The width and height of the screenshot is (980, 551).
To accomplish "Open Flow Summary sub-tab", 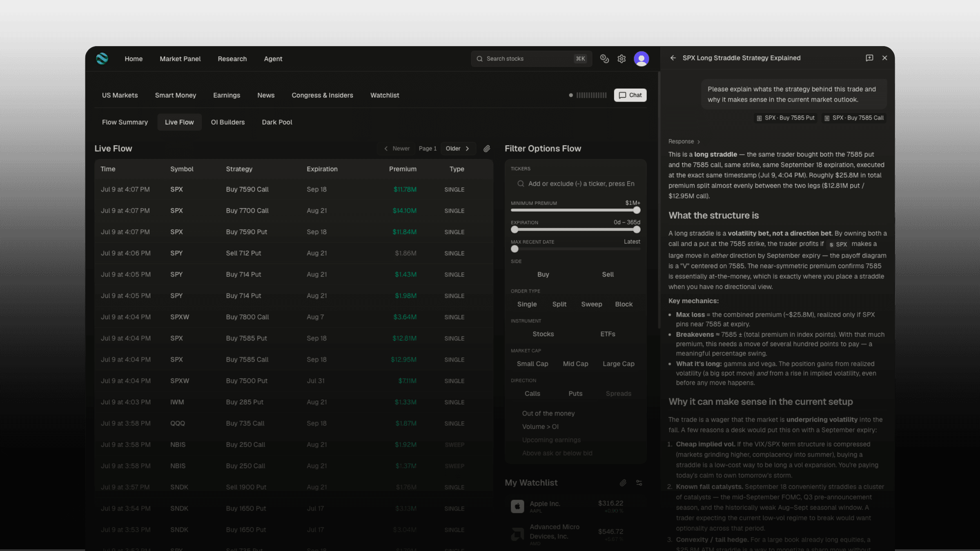I will click(x=125, y=122).
